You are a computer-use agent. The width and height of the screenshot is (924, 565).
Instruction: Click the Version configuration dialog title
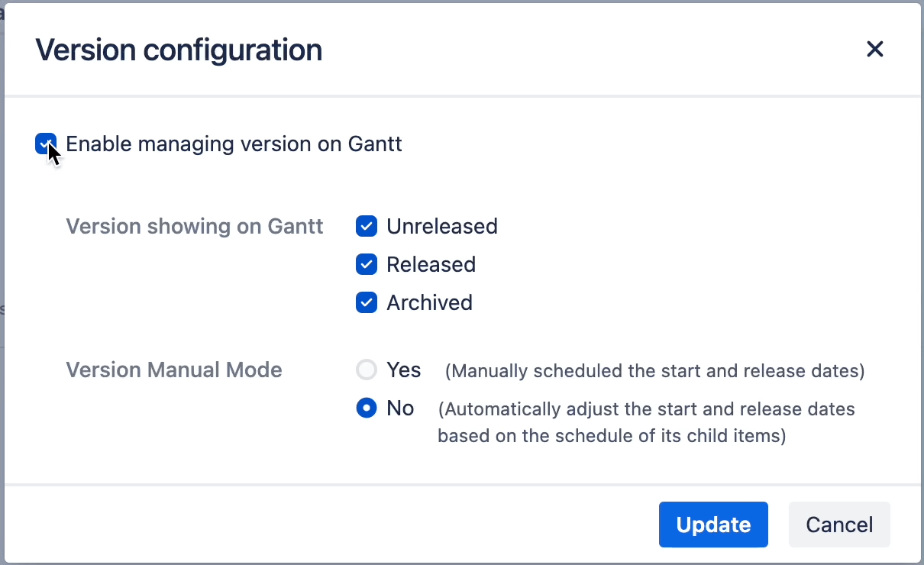179,50
